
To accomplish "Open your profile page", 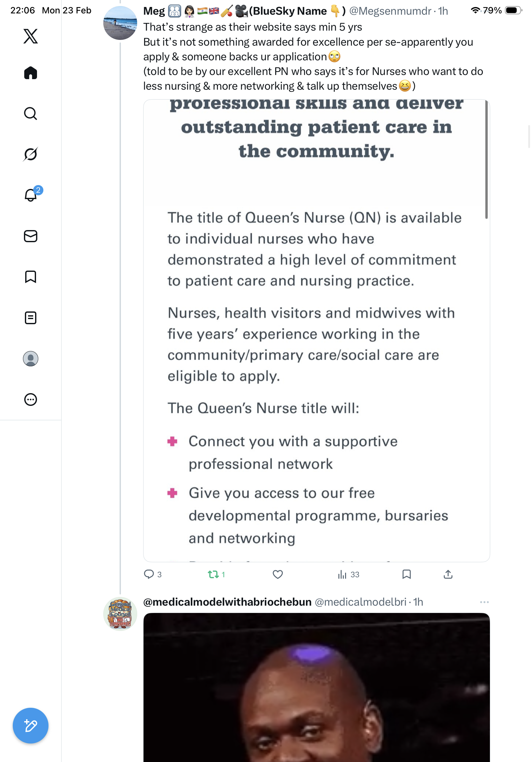I will point(31,358).
